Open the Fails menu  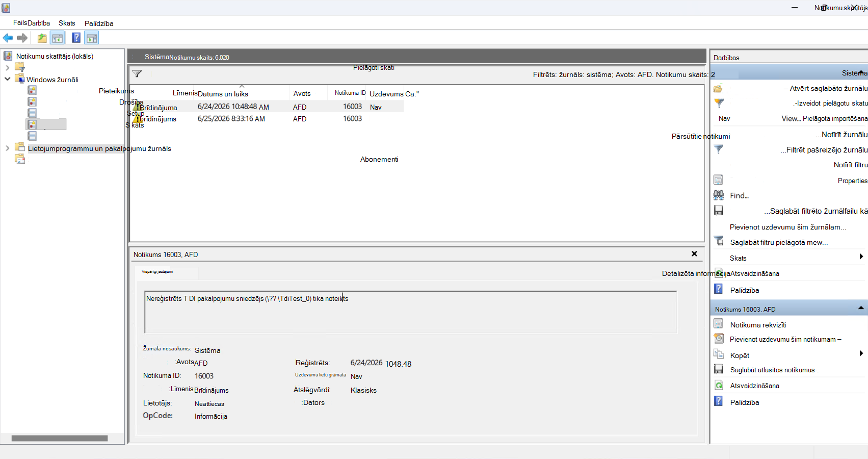click(20, 23)
